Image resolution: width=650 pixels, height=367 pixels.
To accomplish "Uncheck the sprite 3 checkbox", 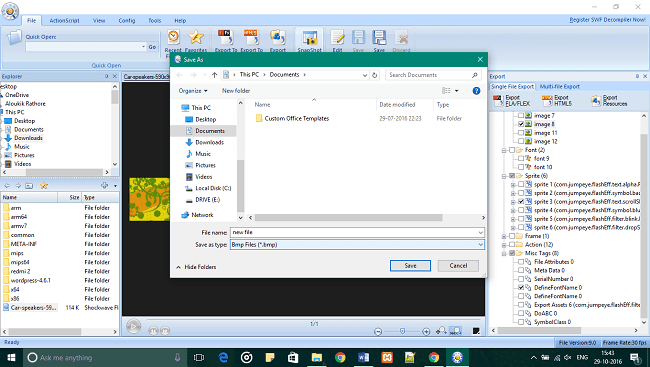I will pyautogui.click(x=521, y=202).
